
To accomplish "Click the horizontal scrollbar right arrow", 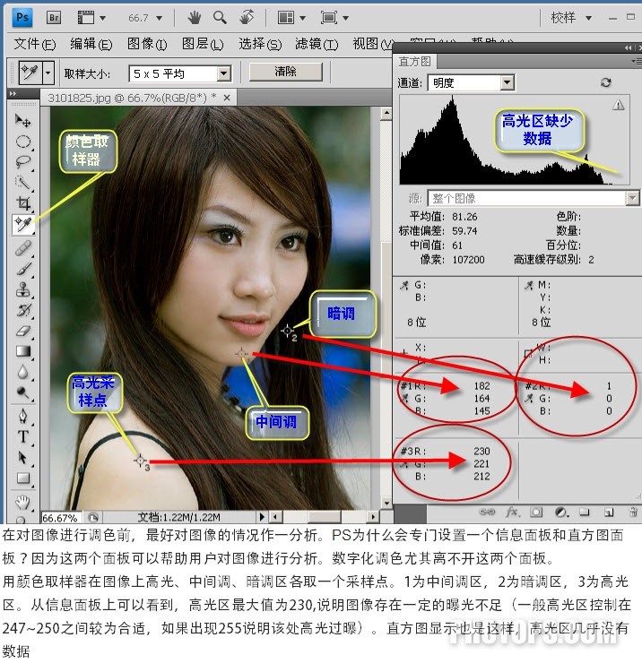I will click(374, 517).
